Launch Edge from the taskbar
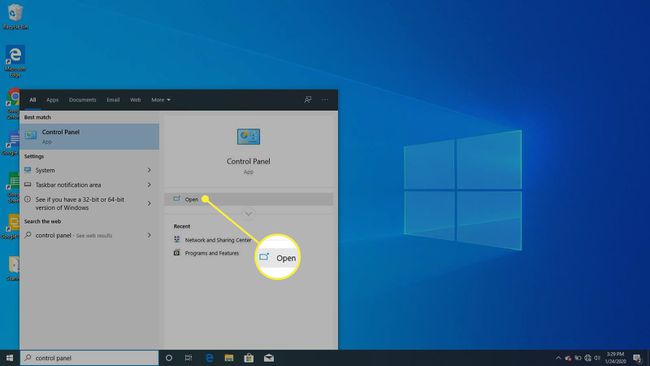 point(209,358)
